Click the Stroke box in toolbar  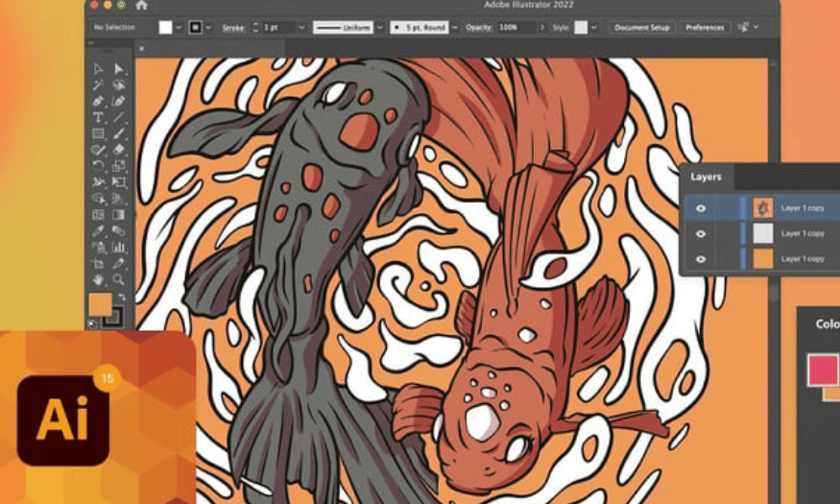coord(113,318)
